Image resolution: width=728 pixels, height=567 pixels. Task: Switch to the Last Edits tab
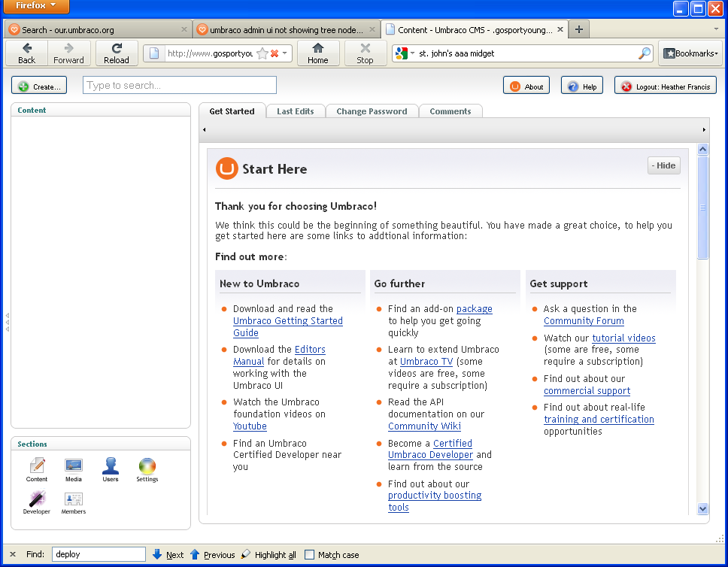[x=295, y=111]
